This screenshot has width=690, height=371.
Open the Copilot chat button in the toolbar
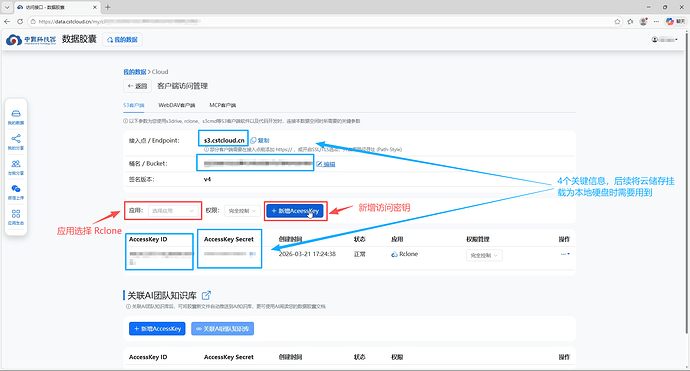click(x=675, y=21)
